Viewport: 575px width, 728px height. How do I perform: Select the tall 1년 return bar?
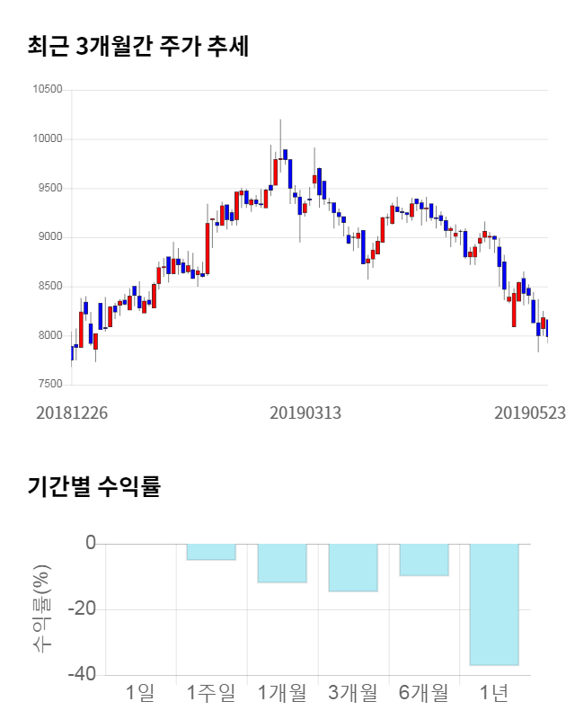[494, 604]
